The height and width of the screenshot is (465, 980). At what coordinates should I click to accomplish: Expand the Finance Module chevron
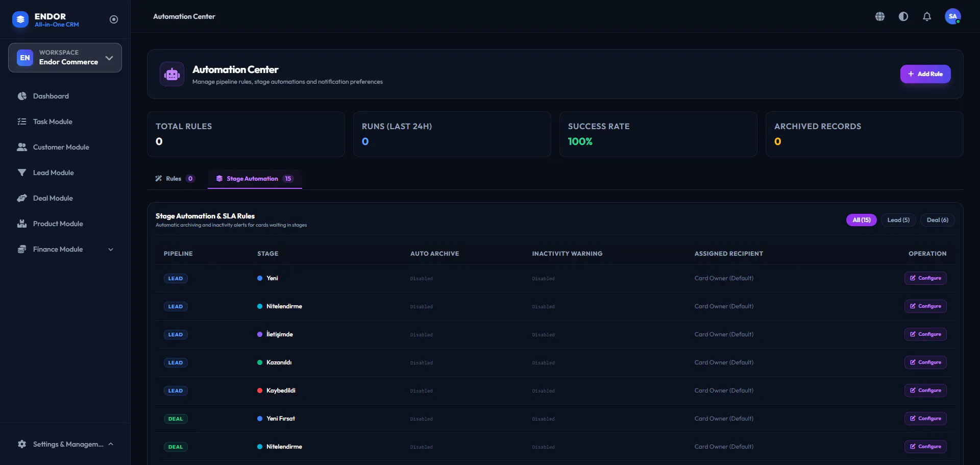(111, 249)
